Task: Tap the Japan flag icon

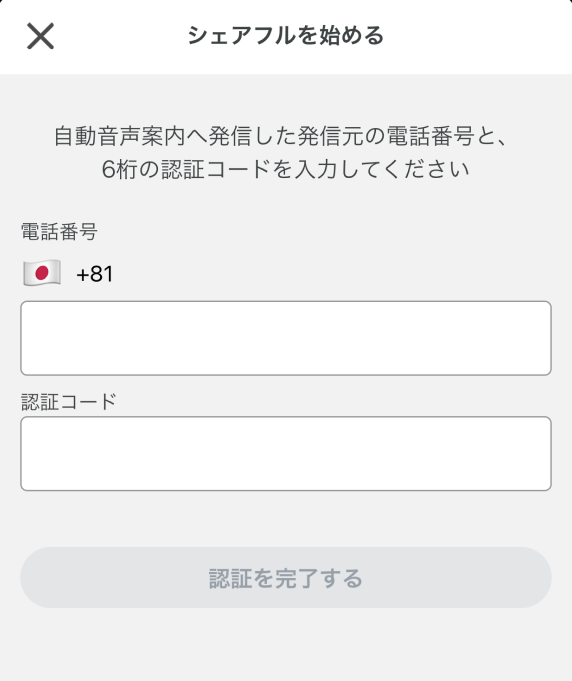Action: [42, 273]
